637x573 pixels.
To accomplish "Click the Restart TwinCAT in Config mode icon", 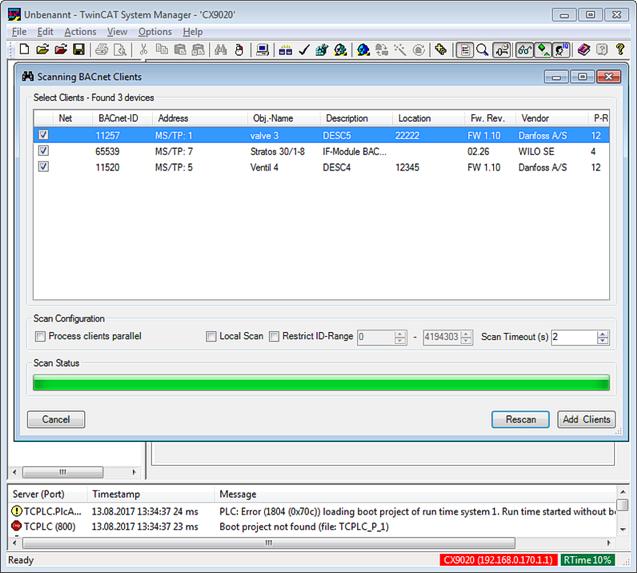I will 363,50.
